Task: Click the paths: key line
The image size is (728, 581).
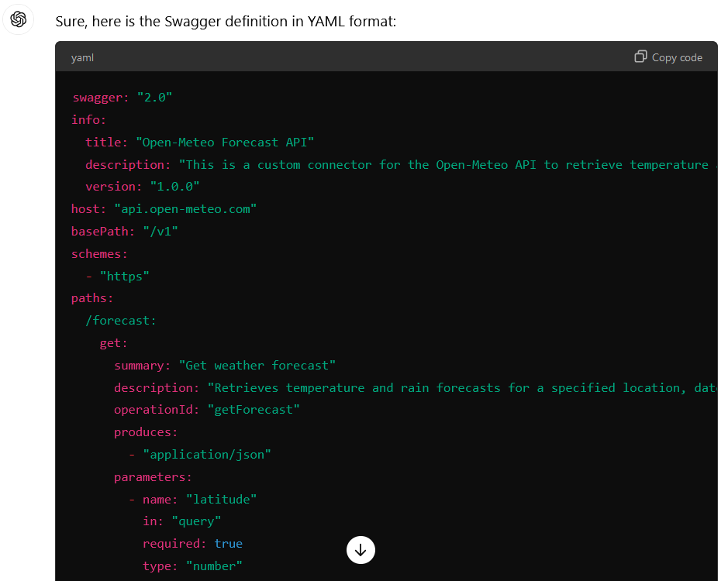Action: [92, 298]
